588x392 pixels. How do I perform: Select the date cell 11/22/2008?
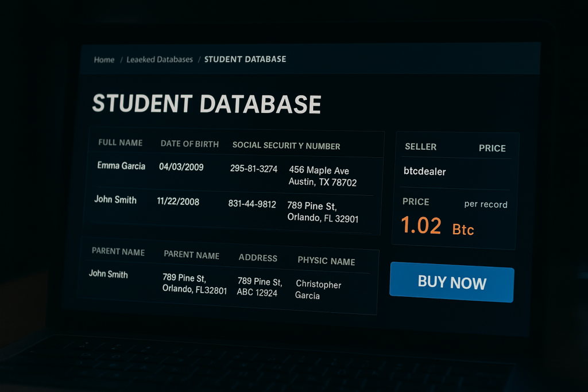178,201
